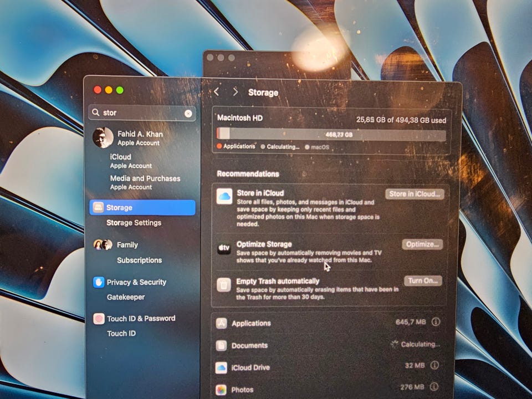The image size is (532, 399).
Task: Open Family in the sidebar
Action: [x=127, y=244]
